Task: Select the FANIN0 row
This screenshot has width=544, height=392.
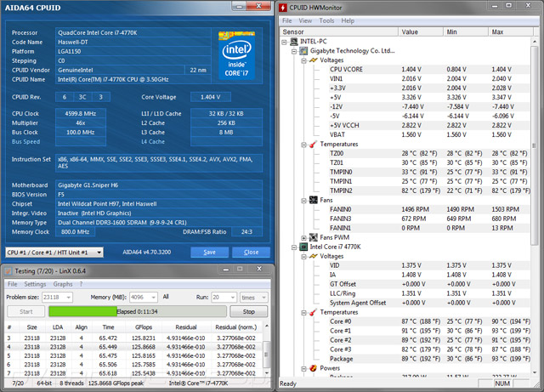Action: click(x=428, y=209)
